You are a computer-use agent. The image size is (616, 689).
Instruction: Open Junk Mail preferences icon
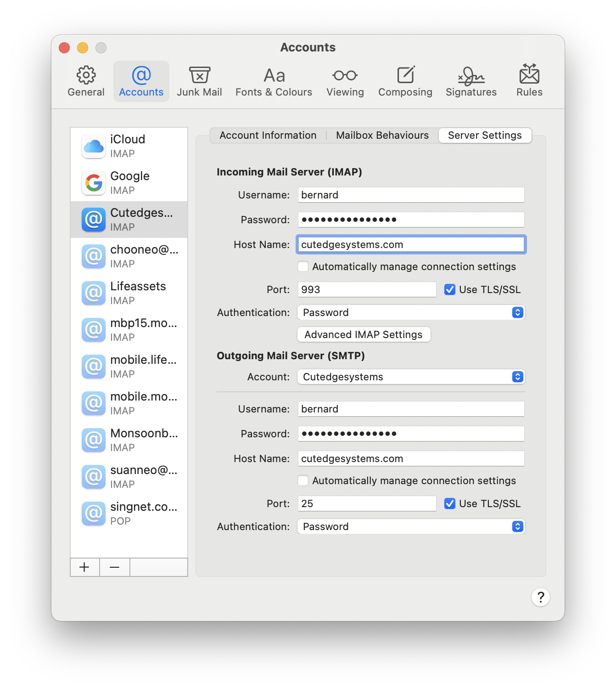[x=199, y=75]
